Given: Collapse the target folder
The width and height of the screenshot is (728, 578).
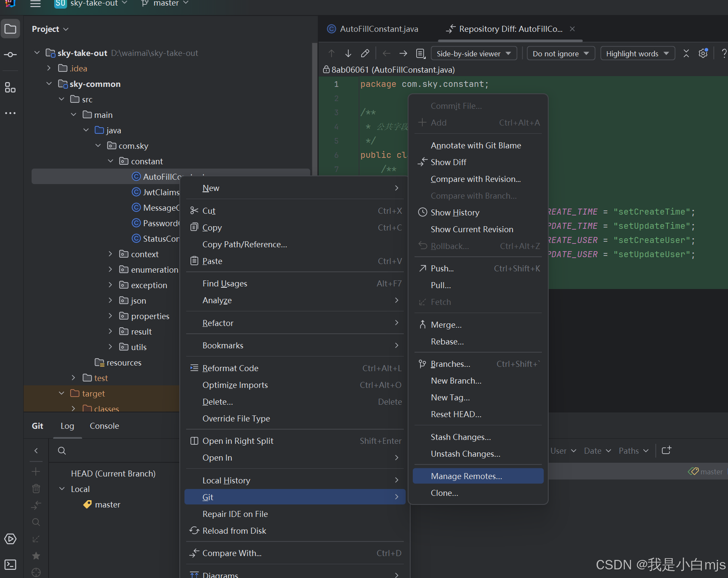Looking at the screenshot, I should (x=61, y=393).
